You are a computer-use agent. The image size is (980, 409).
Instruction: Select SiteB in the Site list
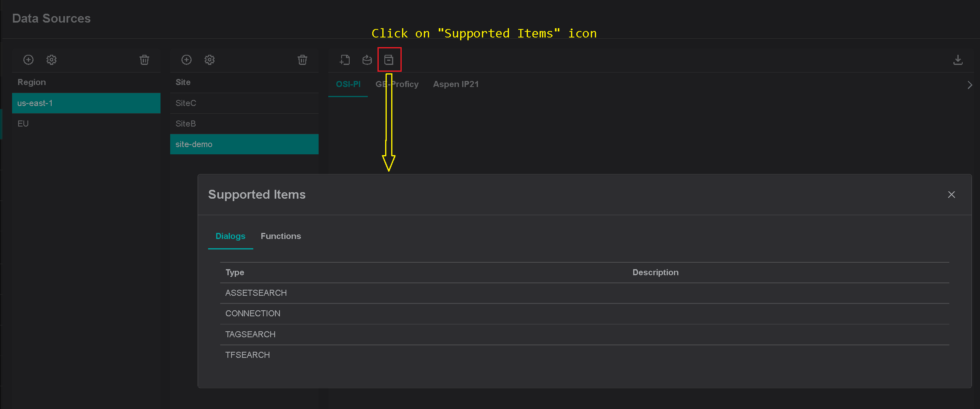click(244, 124)
